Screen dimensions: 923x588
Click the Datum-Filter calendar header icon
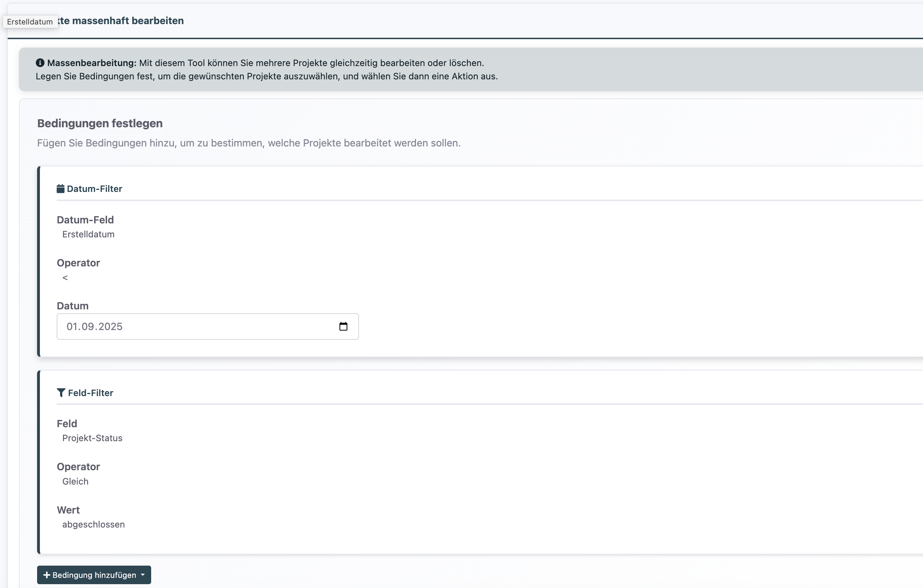(x=60, y=188)
